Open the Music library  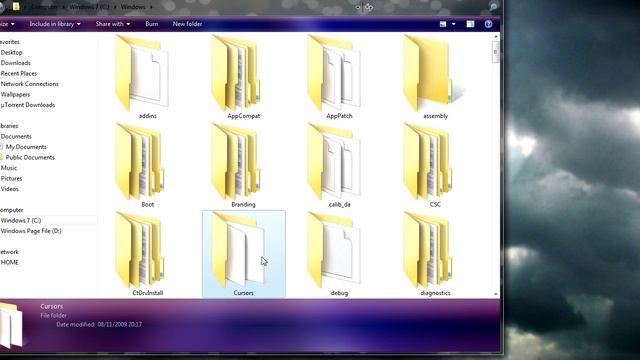[9, 168]
